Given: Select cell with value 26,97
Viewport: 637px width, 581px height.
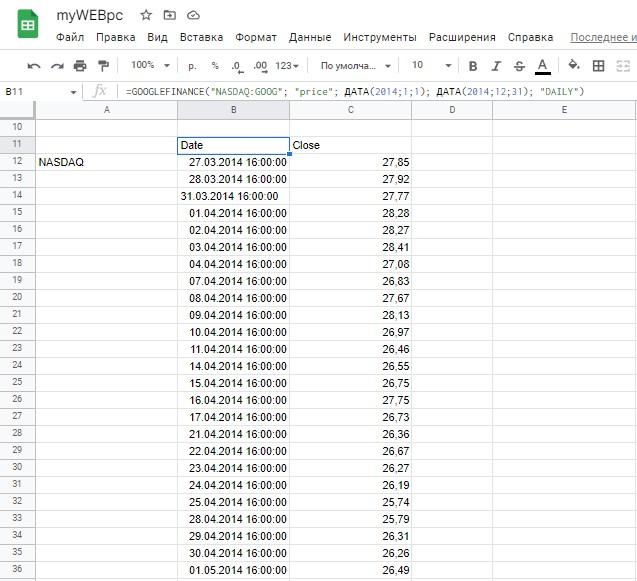Looking at the screenshot, I should (351, 332).
